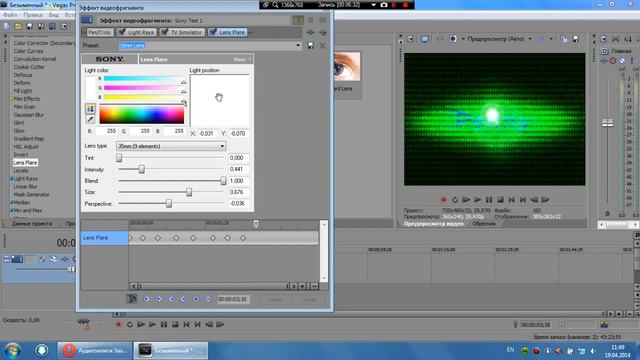Start recording in the video preview panel
The height and width of the screenshot is (360, 640).
[444, 200]
